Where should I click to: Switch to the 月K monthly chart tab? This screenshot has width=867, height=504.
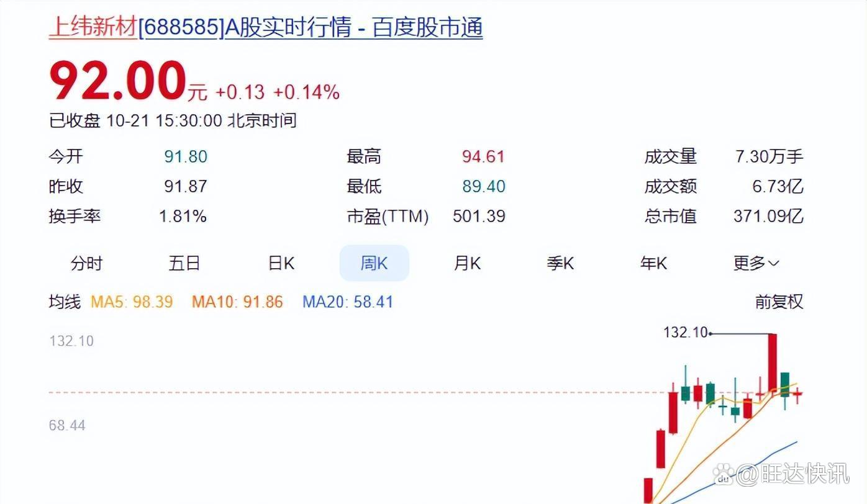point(467,263)
